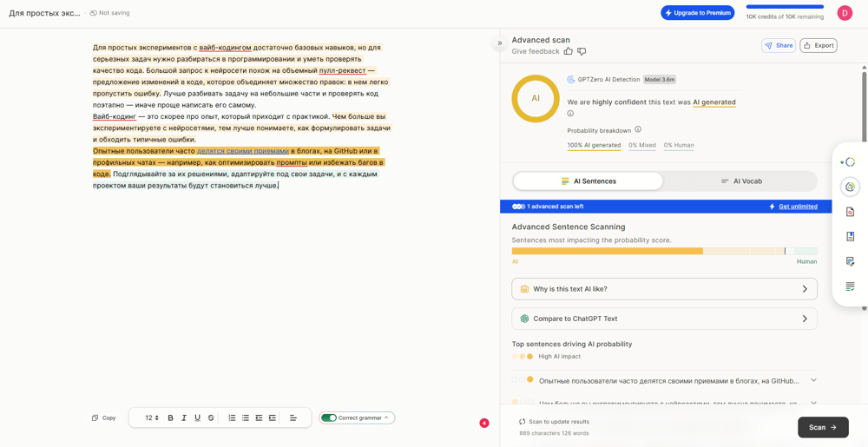This screenshot has width=868, height=447.
Task: Click the Upgrade to Premium button
Action: coord(697,13)
